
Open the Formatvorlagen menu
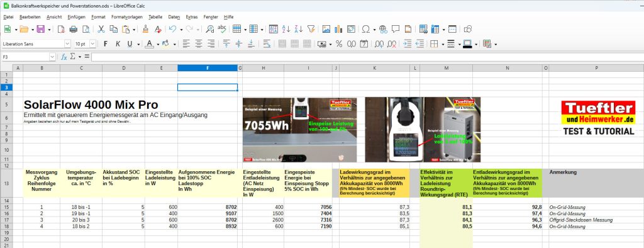click(x=127, y=17)
